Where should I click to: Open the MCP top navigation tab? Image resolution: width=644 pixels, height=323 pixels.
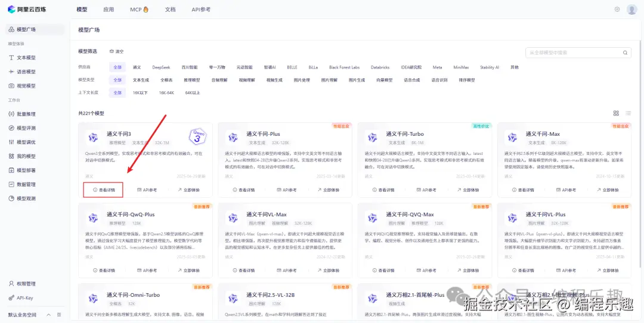pos(139,10)
